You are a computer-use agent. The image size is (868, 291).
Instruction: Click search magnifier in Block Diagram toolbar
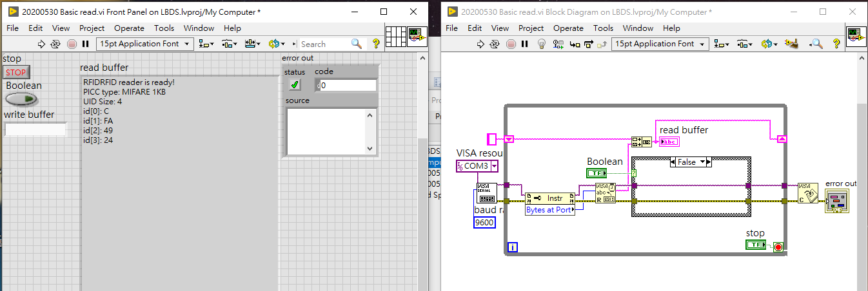816,44
